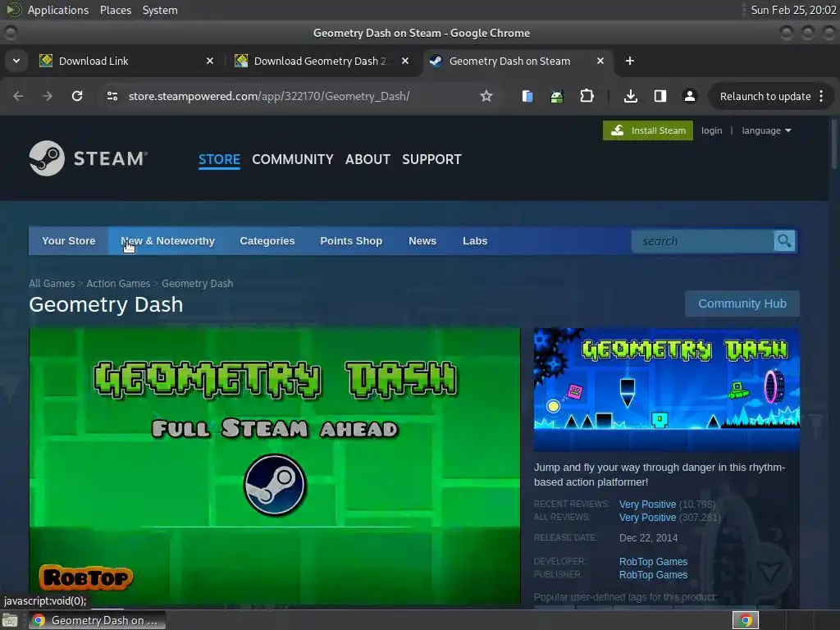Open Community Hub button
The image size is (840, 630).
(742, 304)
